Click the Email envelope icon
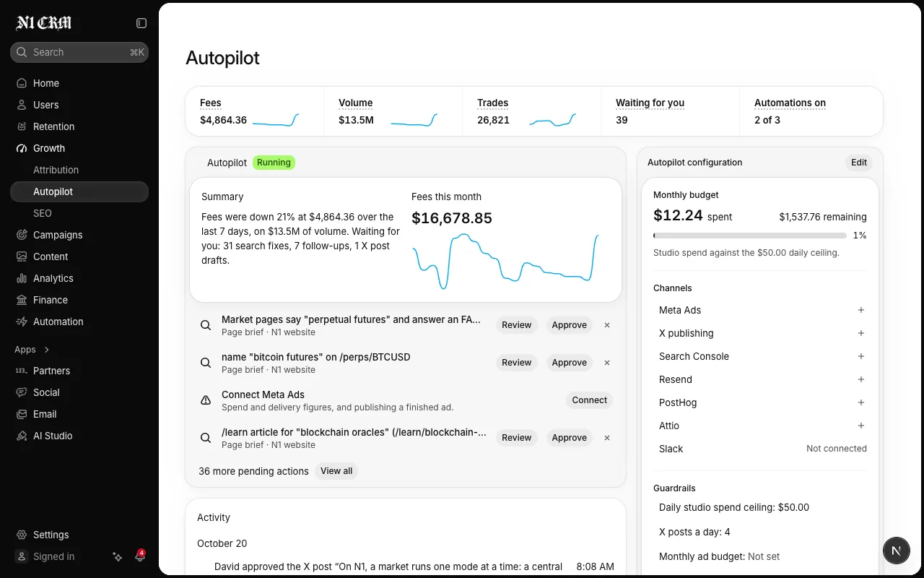The height and width of the screenshot is (578, 924). tap(22, 414)
